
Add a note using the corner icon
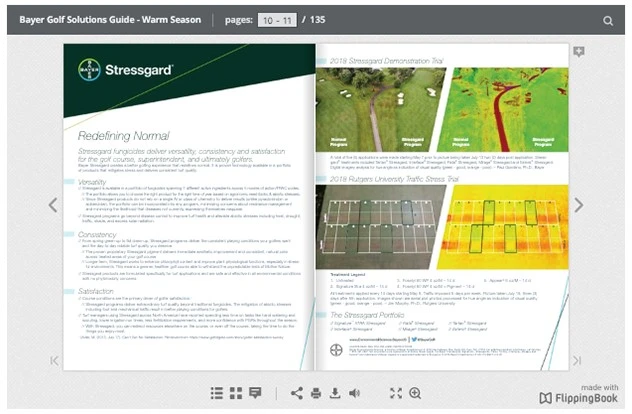pos(579,52)
